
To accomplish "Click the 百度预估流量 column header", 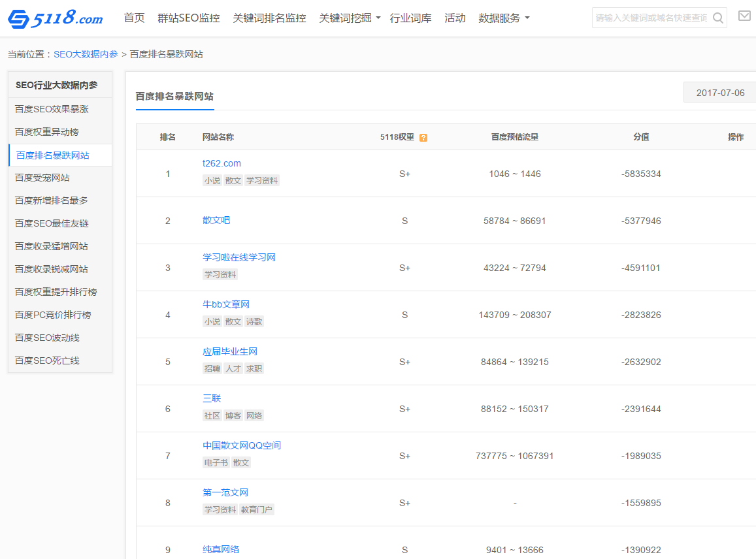I will click(515, 137).
